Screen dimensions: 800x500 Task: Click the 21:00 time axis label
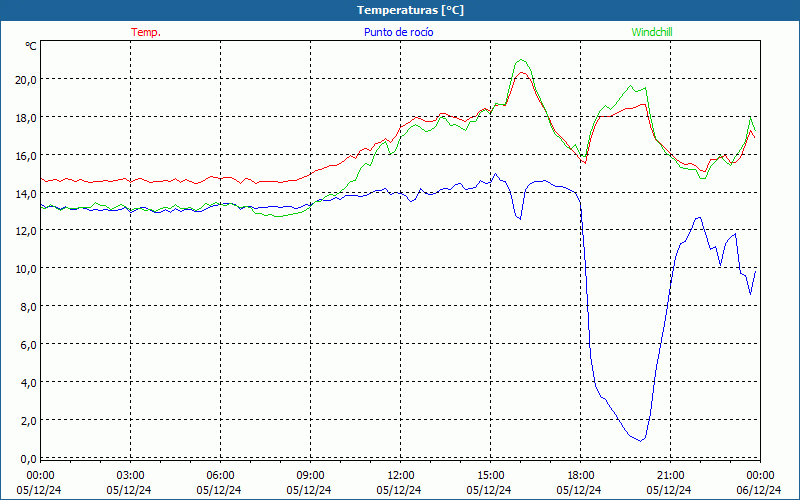(670, 476)
